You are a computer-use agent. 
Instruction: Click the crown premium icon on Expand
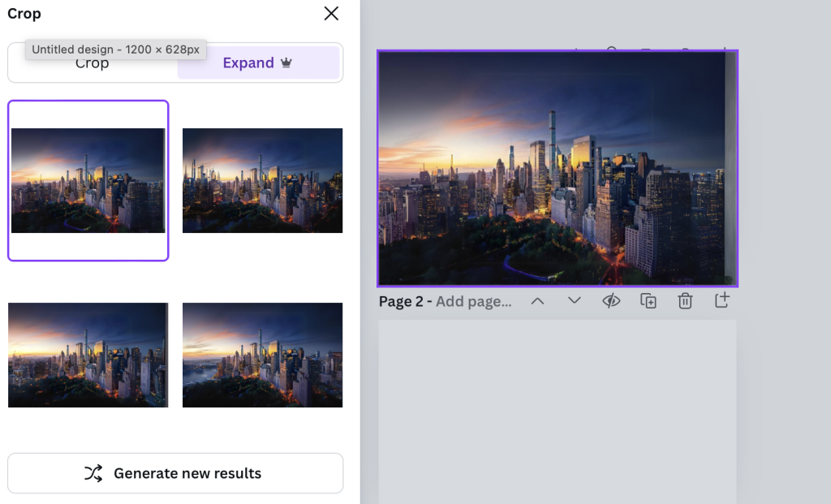pos(286,63)
